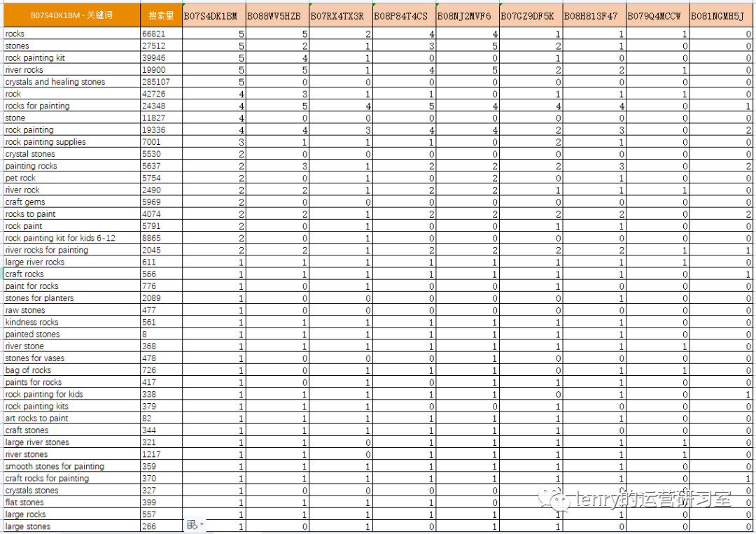Select 'craft rocks for painting' cell
The image size is (756, 534).
(72, 478)
